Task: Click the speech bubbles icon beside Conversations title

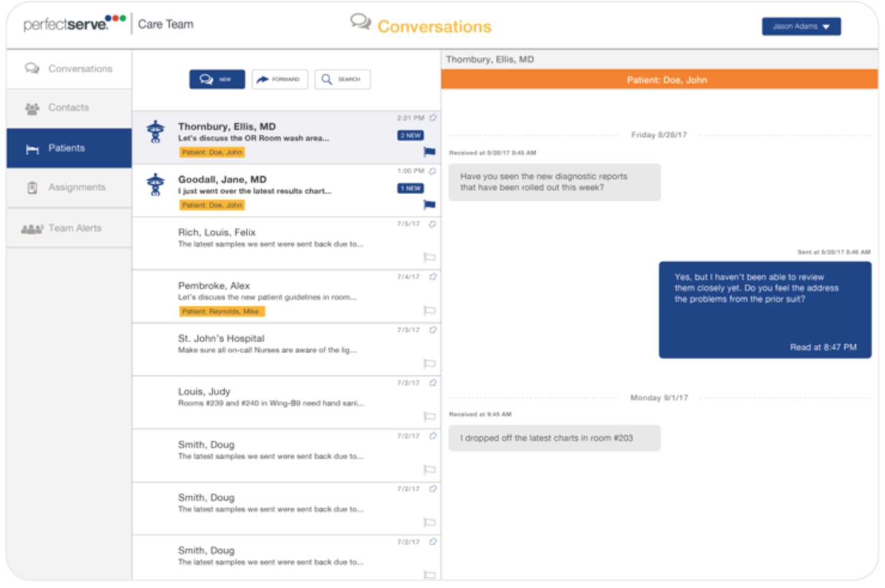Action: 361,23
